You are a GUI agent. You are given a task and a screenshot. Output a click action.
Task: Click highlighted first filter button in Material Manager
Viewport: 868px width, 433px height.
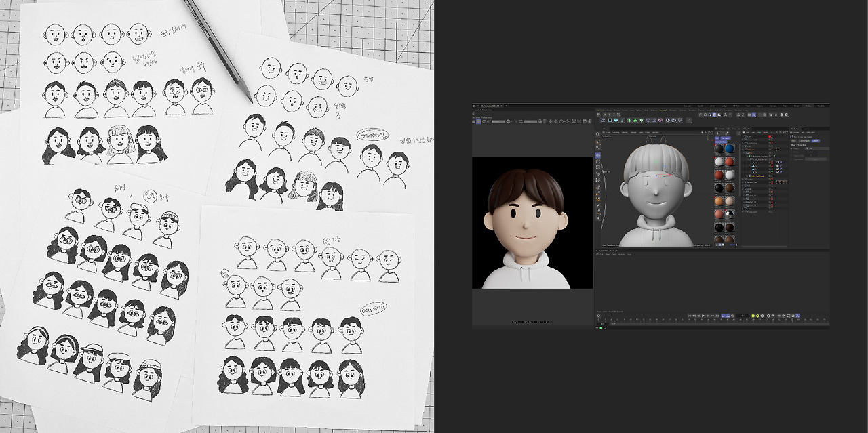click(x=717, y=138)
